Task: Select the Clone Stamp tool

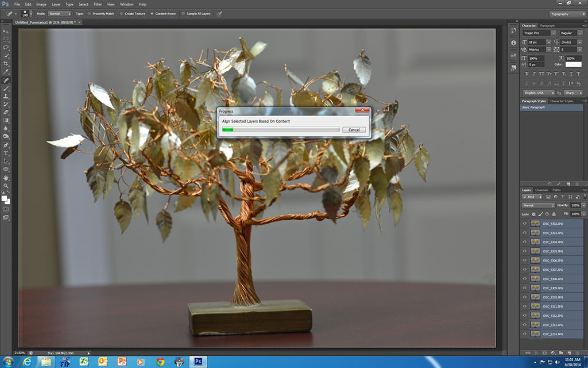Action: 6,97
